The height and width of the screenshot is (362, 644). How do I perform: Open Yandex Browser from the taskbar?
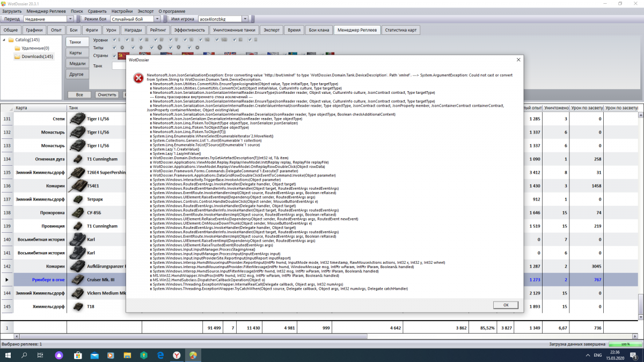177,355
